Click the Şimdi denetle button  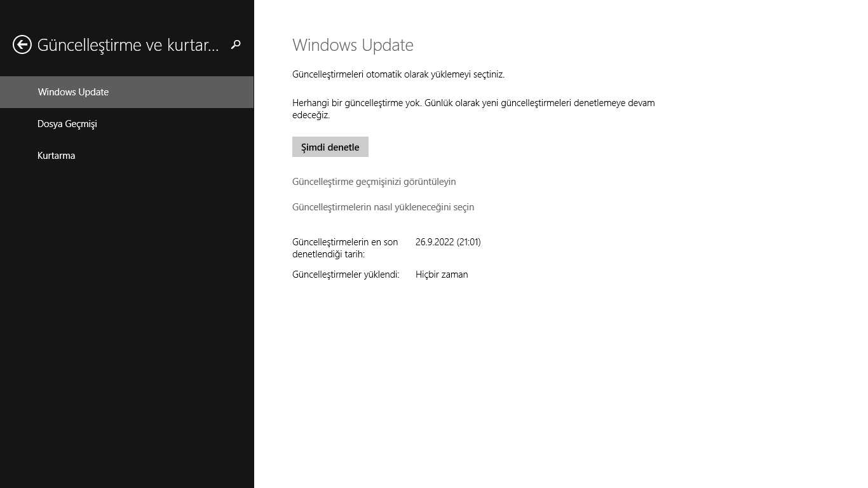330,147
